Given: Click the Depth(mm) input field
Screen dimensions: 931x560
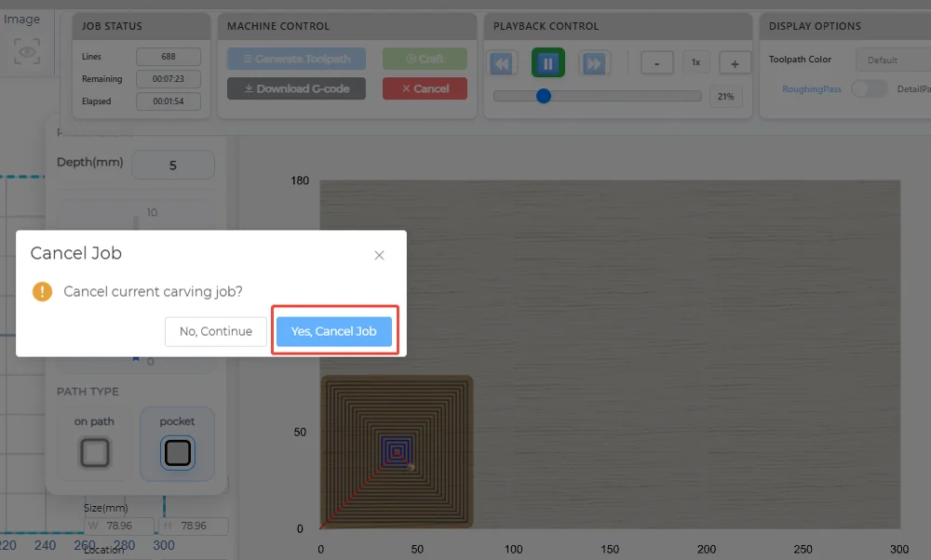Looking at the screenshot, I should [173, 165].
